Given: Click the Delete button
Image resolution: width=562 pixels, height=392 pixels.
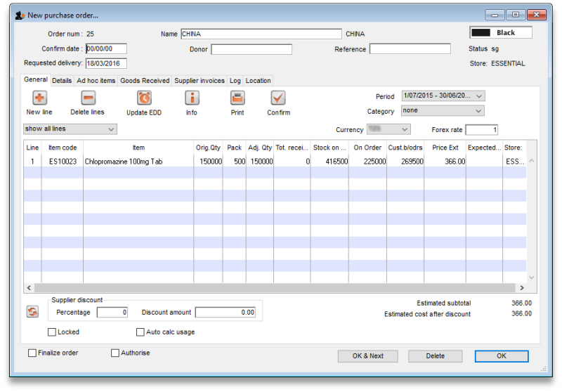Looking at the screenshot, I should click(x=435, y=356).
